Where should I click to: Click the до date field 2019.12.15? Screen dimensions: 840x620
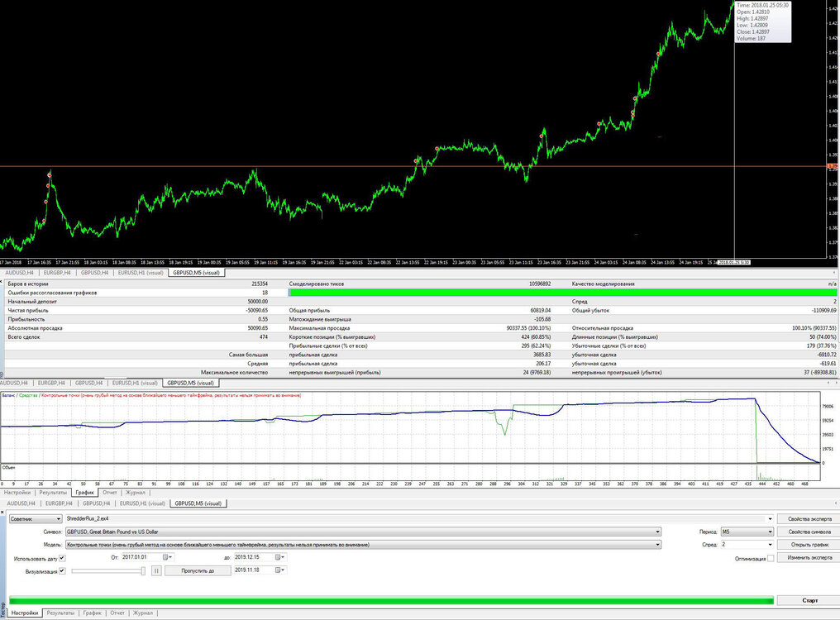[255, 557]
